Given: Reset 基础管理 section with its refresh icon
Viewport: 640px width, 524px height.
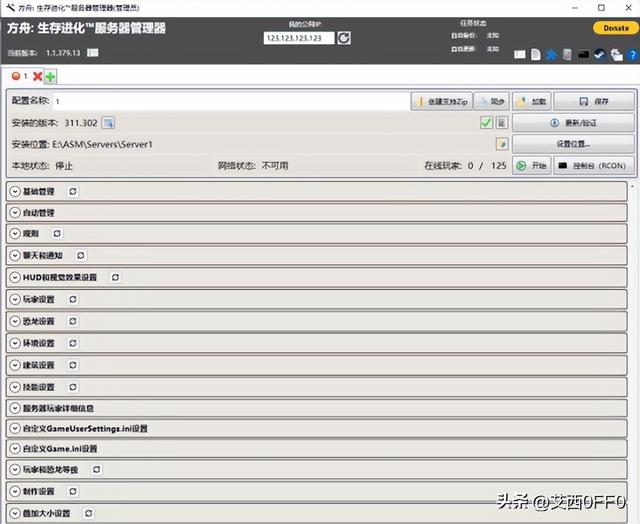Looking at the screenshot, I should [x=73, y=191].
